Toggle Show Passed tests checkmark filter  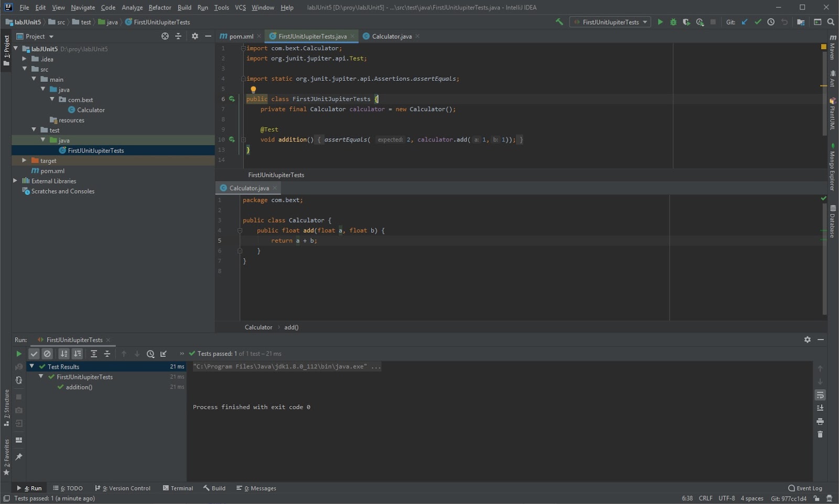point(34,354)
